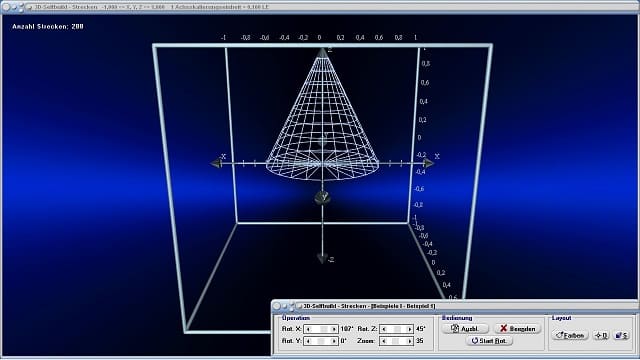Click the negative X axis arrowhead
Image resolution: width=640 pixels, height=360 pixels.
point(216,163)
